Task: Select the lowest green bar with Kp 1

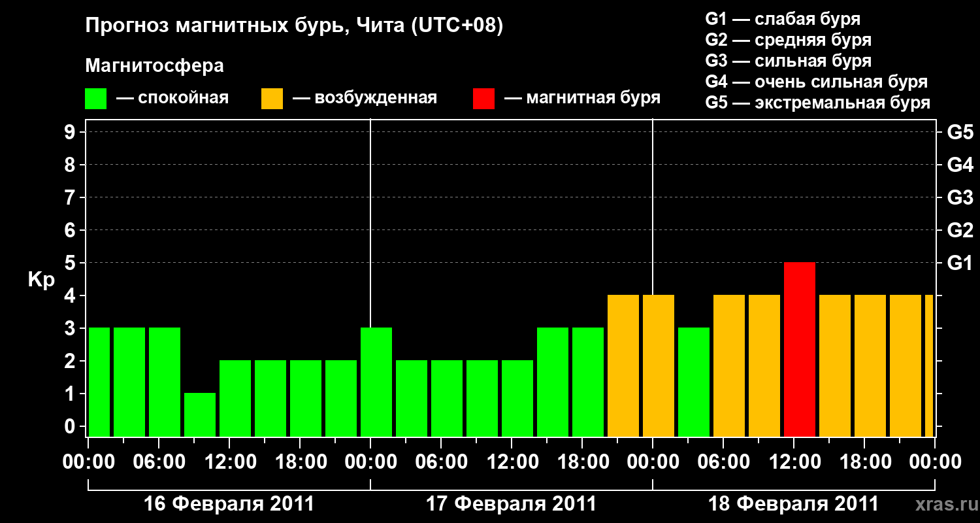Action: coord(200,414)
